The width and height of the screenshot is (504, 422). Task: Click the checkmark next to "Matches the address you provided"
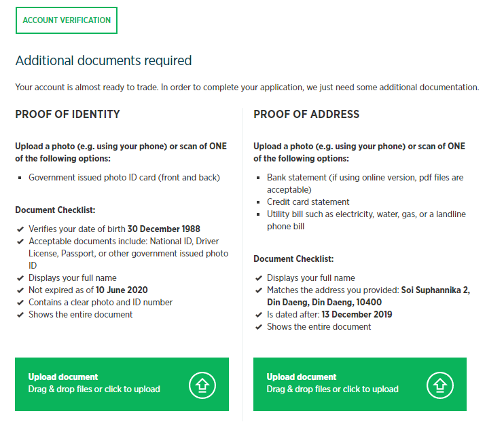click(x=258, y=290)
